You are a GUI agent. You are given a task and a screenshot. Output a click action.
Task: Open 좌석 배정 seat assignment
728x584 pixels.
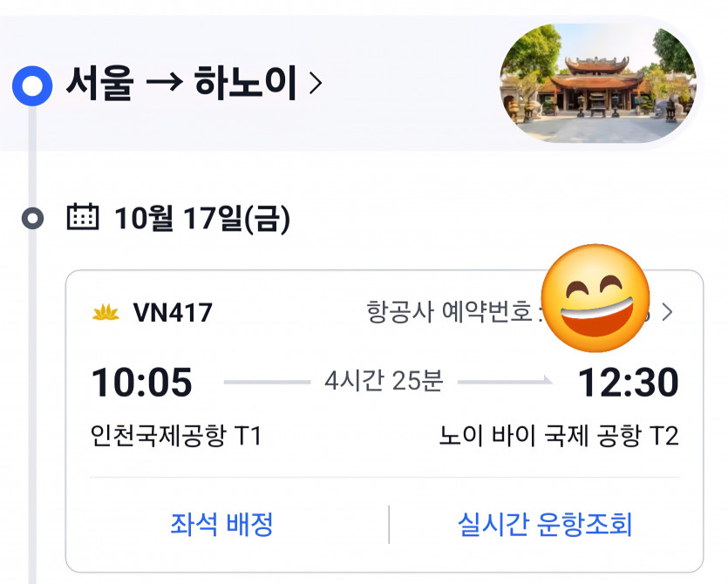222,525
